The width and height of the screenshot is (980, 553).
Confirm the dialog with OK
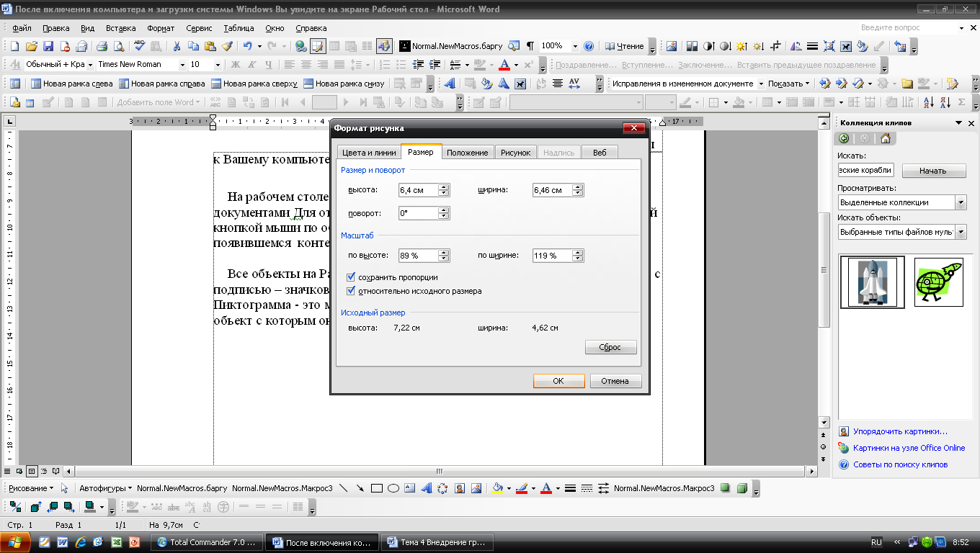[x=558, y=381]
